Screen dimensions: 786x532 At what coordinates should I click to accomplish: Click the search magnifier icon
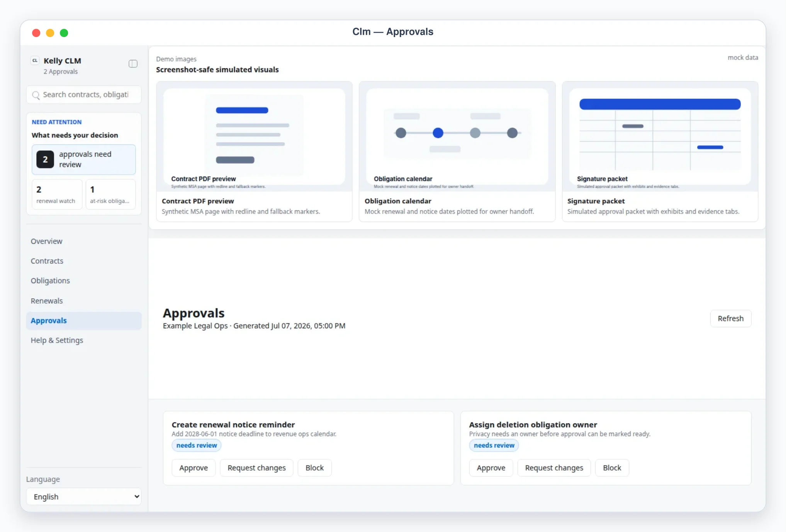click(x=36, y=95)
